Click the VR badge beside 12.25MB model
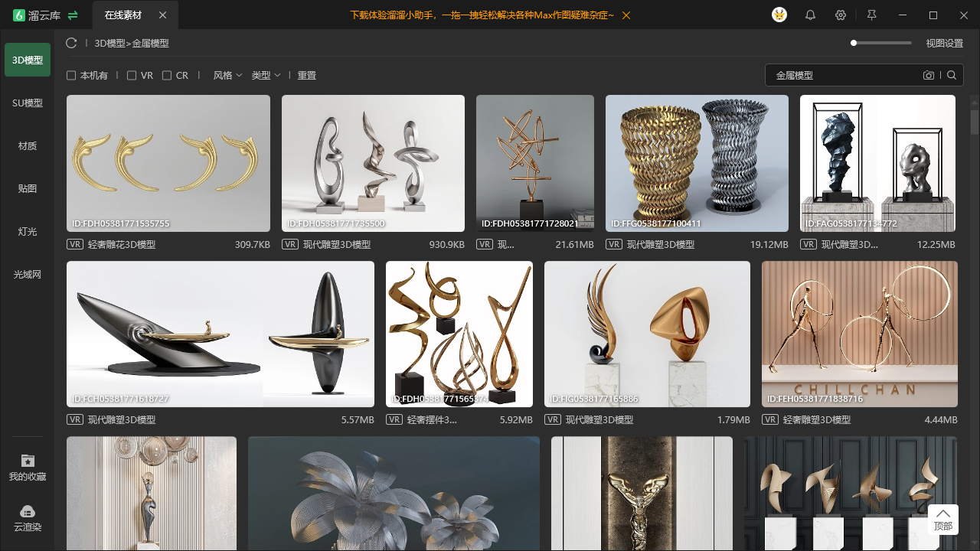This screenshot has height=551, width=980. [808, 245]
